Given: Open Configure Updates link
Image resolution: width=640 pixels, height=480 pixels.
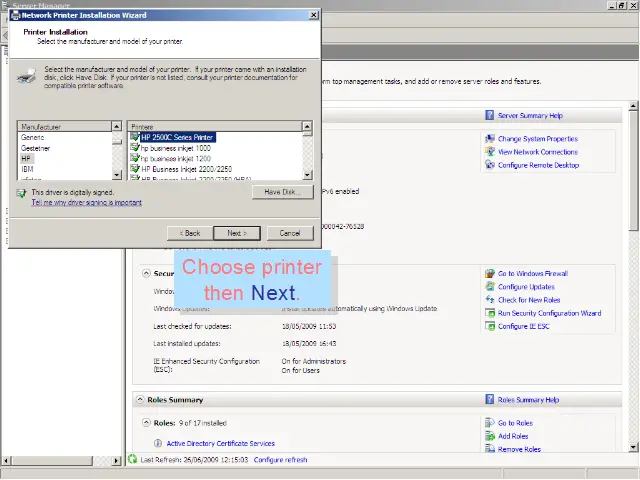Looking at the screenshot, I should point(526,287).
